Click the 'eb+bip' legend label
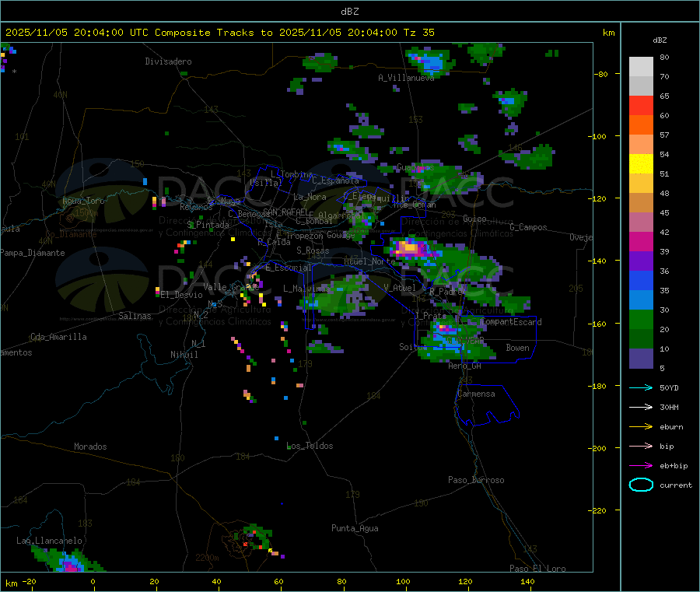Image resolution: width=700 pixels, height=592 pixels. coord(674,466)
